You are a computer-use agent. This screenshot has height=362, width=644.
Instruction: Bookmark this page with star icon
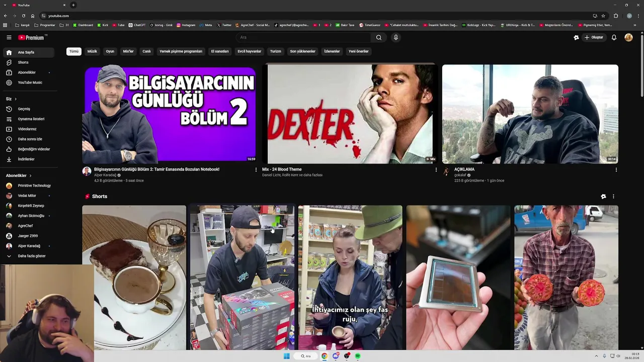coord(603,16)
